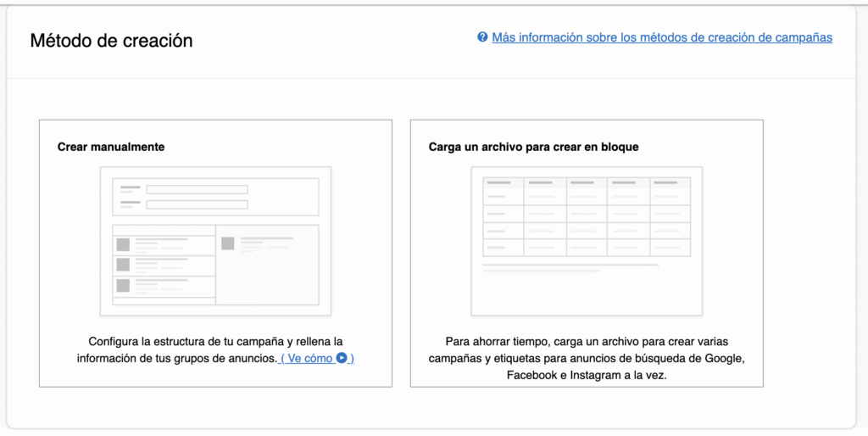Select the Crear manualmente card heading
Image resolution: width=868 pixels, height=436 pixels.
click(111, 147)
